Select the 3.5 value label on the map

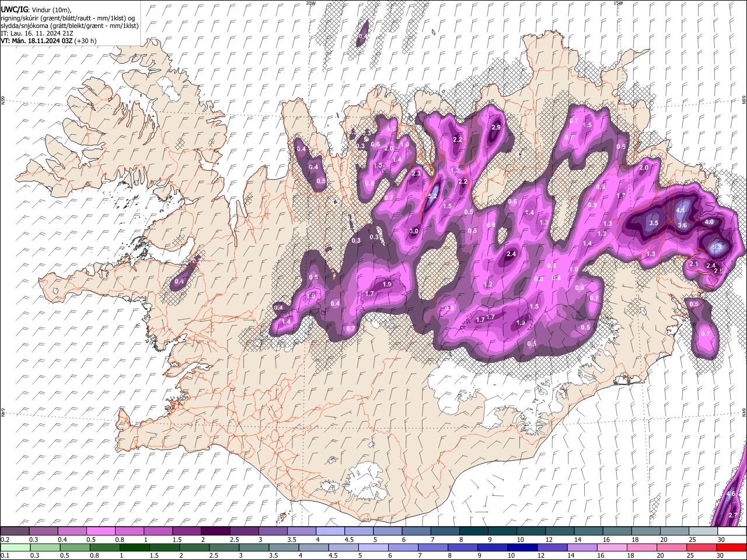(654, 223)
